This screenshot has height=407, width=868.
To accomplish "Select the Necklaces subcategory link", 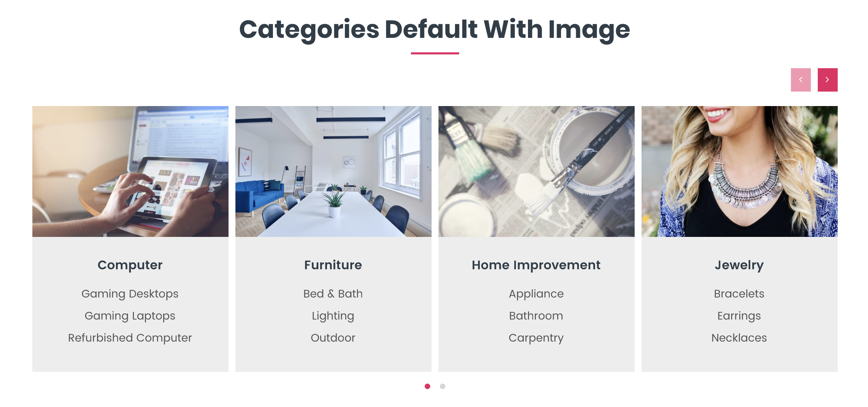I will (x=739, y=338).
